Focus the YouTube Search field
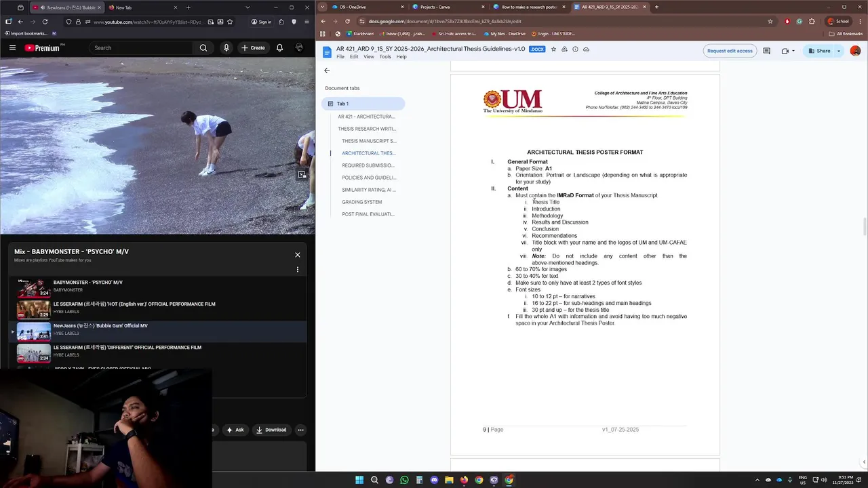 tap(142, 48)
